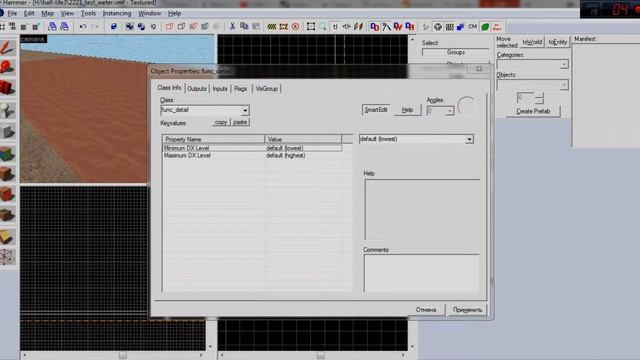Click the Cut scissors icon
Screen dimensions: 640x360
pos(232,27)
